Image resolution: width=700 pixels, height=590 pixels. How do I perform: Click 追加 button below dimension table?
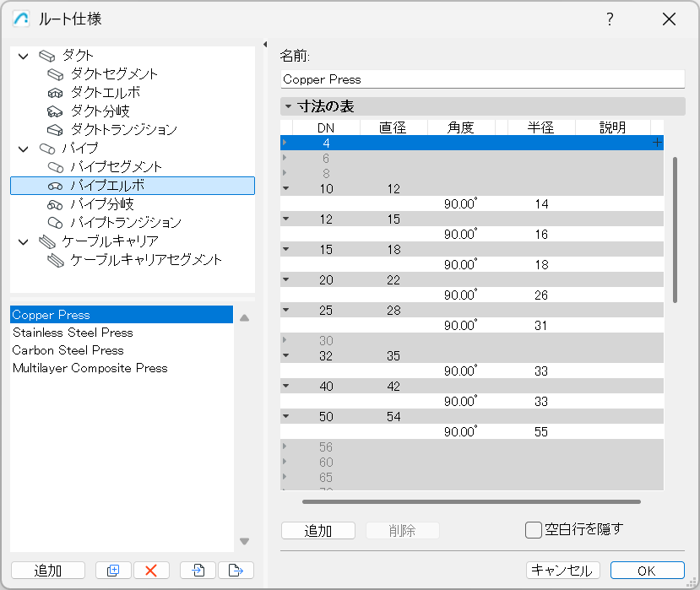[x=318, y=530]
